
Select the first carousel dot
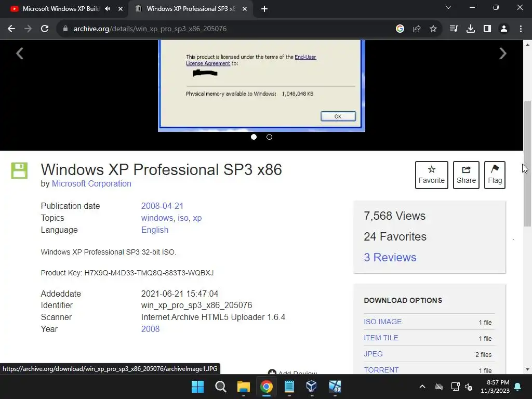tap(254, 137)
